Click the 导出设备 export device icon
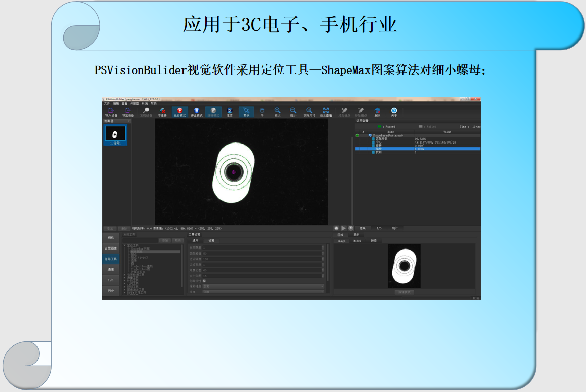Viewport: 586px width, 392px height. [128, 111]
